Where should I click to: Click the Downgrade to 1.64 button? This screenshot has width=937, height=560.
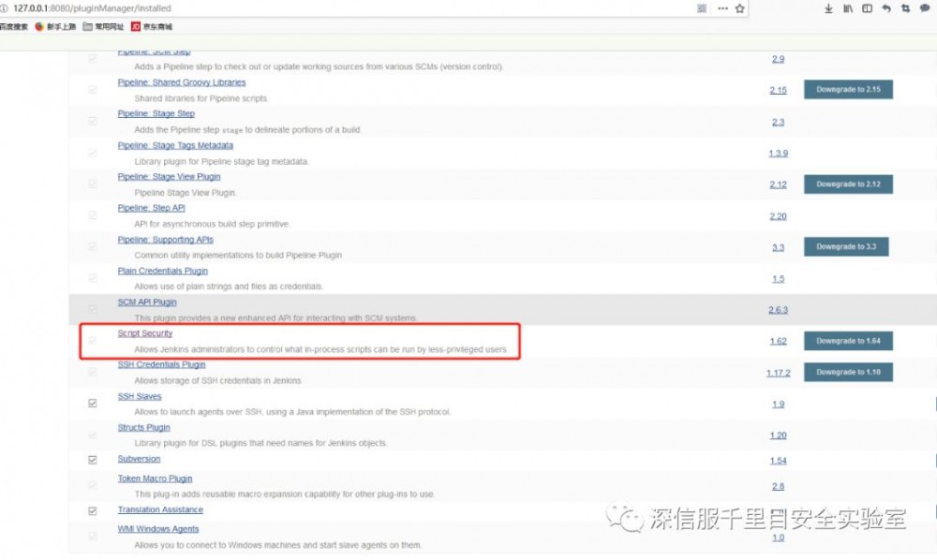click(848, 341)
